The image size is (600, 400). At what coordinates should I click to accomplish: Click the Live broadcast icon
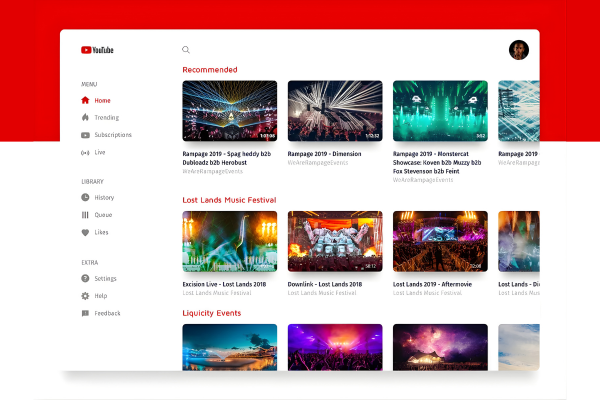point(85,152)
